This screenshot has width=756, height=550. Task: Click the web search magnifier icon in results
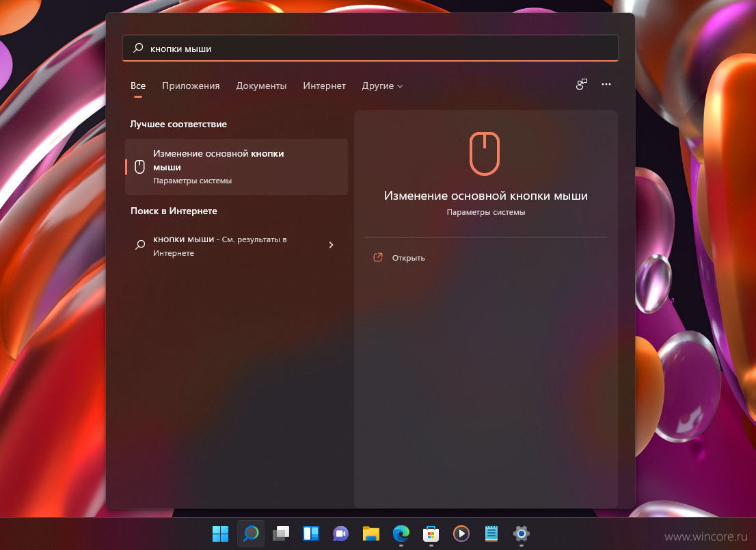coord(140,245)
